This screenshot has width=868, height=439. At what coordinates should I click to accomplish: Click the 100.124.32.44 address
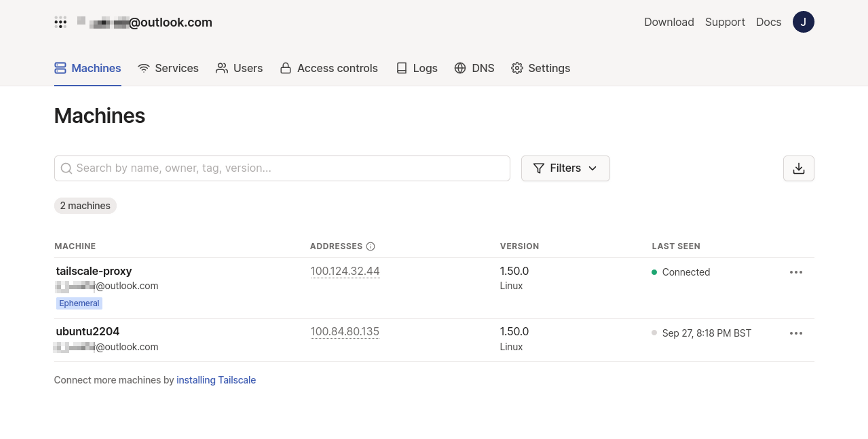point(345,271)
